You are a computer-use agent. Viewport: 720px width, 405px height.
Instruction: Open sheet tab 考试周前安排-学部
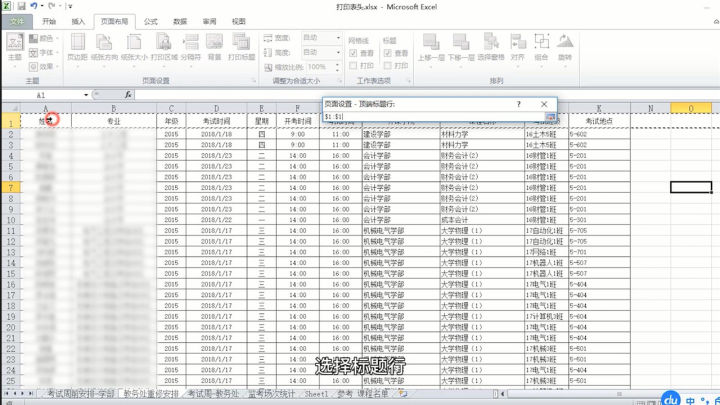pyautogui.click(x=80, y=394)
